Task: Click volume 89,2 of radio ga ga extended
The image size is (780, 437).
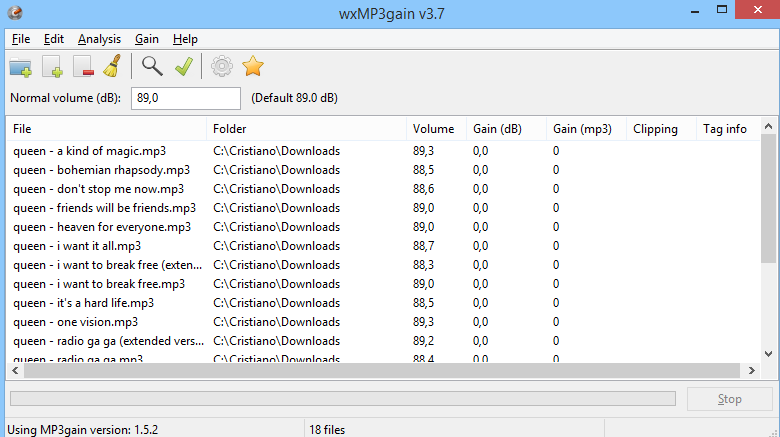Action: tap(423, 341)
